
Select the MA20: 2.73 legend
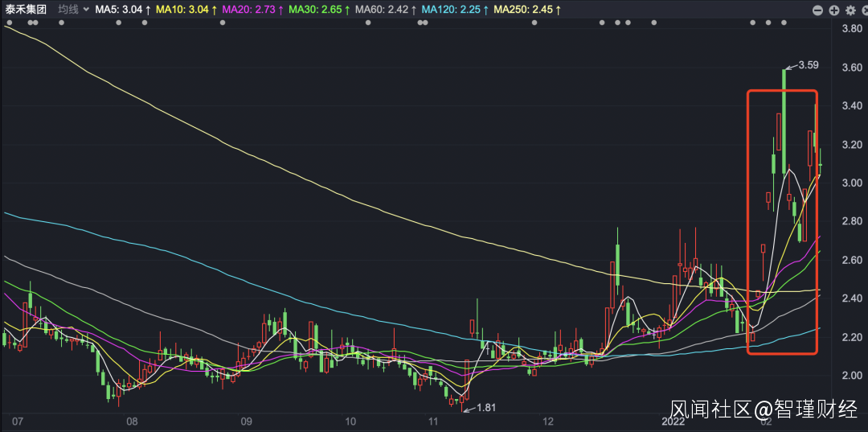[252, 10]
